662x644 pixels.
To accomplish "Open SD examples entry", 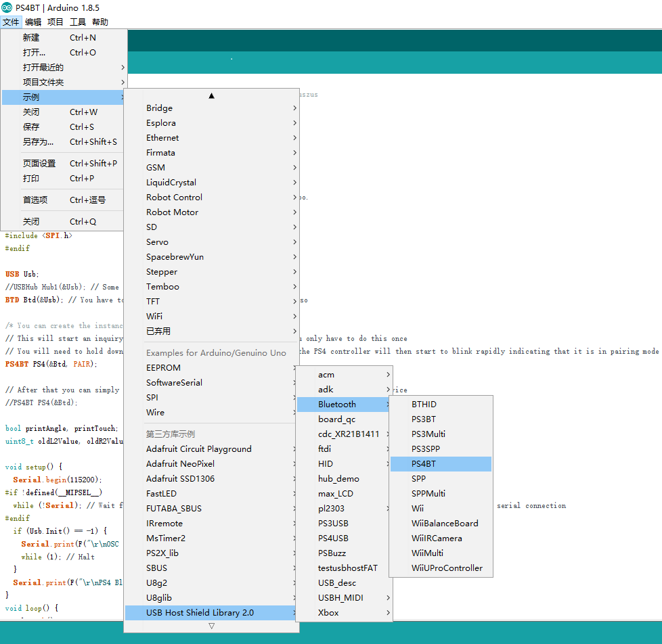I will tap(211, 227).
